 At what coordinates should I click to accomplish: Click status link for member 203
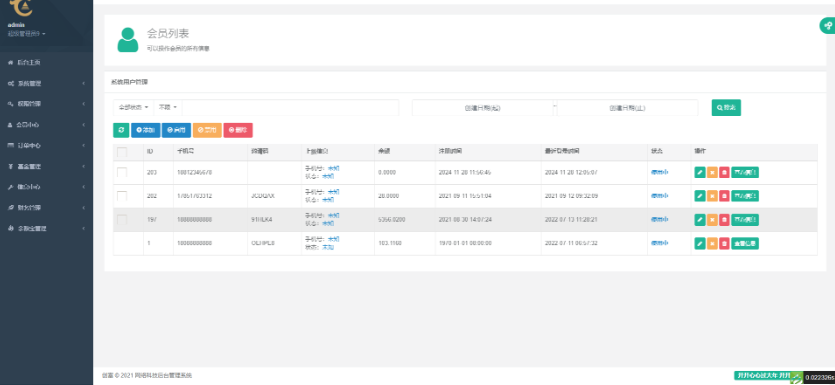[x=660, y=172]
